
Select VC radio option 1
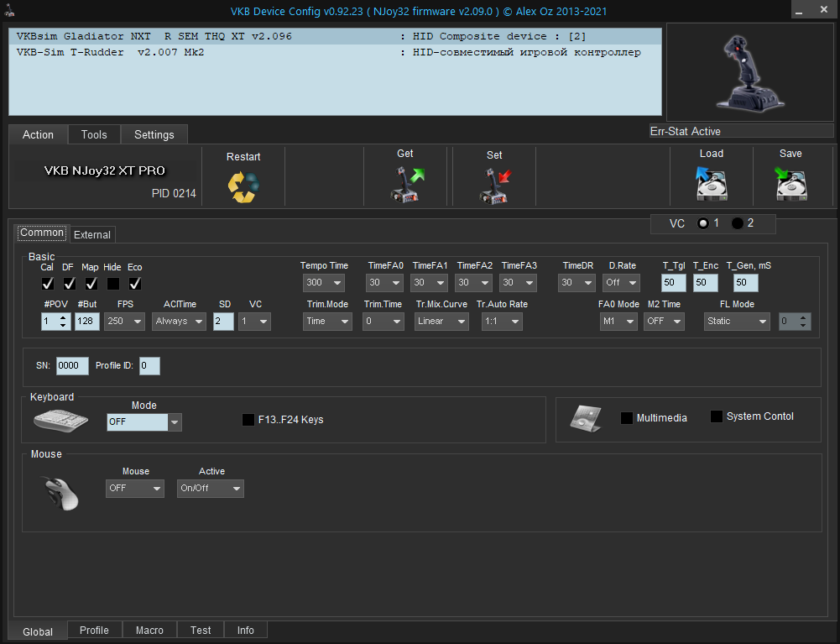click(x=703, y=223)
